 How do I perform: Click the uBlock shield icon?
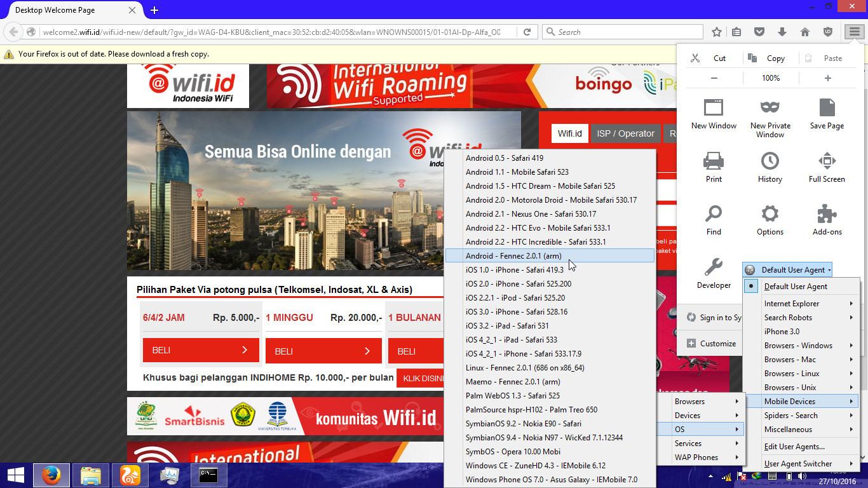827,32
